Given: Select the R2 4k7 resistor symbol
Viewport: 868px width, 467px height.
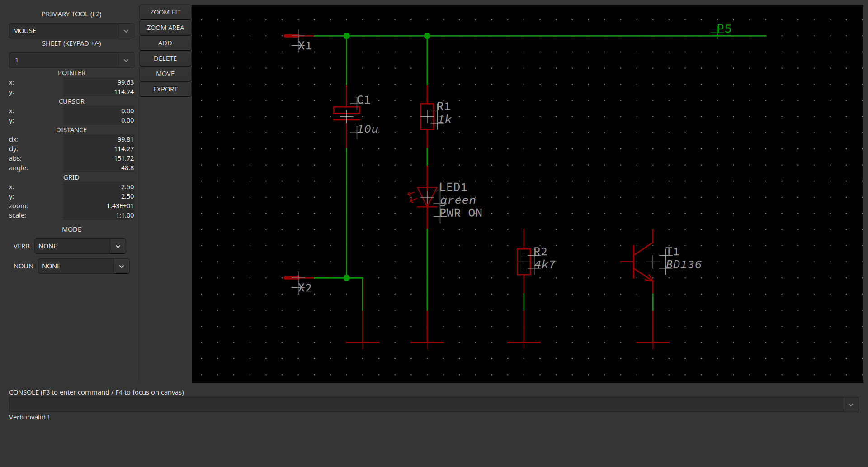Looking at the screenshot, I should tap(524, 262).
